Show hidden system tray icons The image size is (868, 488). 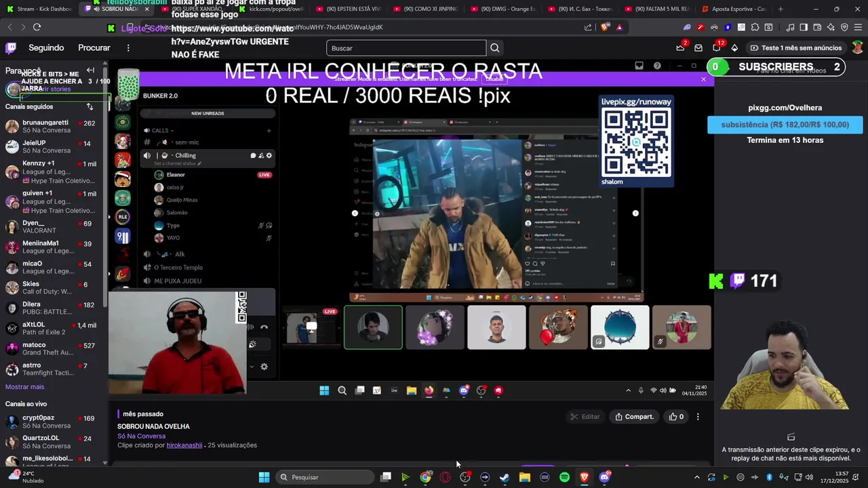point(697,477)
